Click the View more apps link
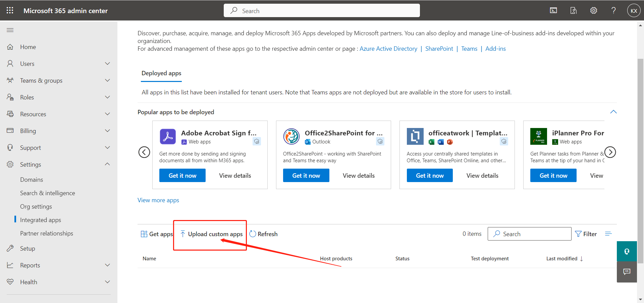 click(x=158, y=200)
